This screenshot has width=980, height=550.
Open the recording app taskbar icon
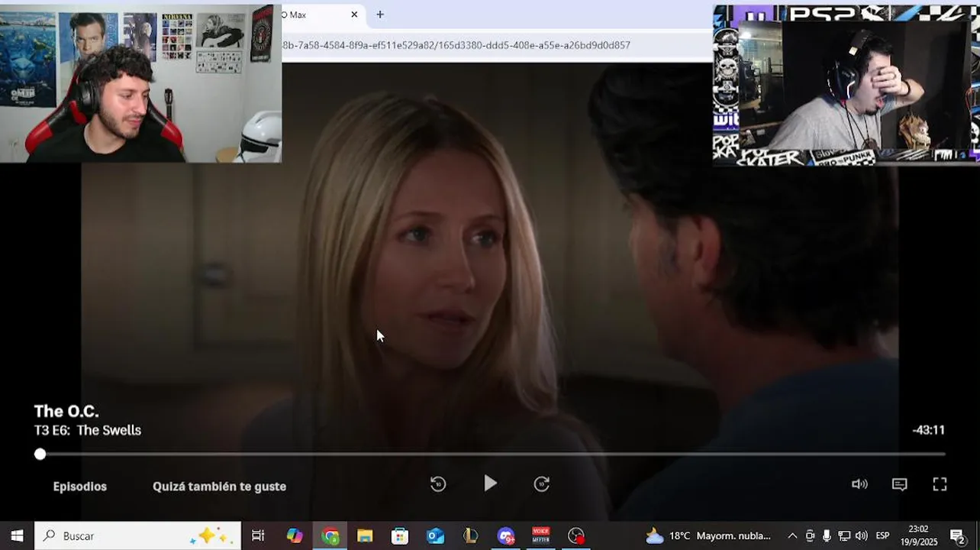576,536
